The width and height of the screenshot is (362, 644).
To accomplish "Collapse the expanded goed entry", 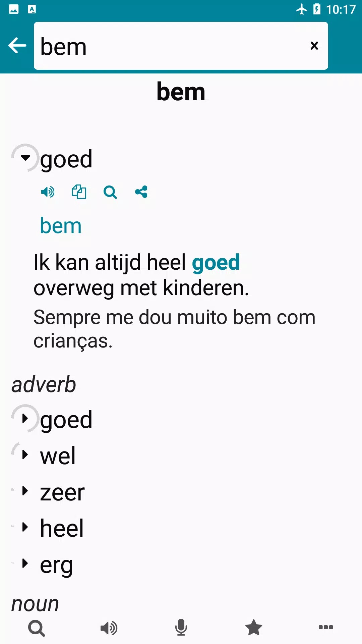I will click(x=25, y=158).
